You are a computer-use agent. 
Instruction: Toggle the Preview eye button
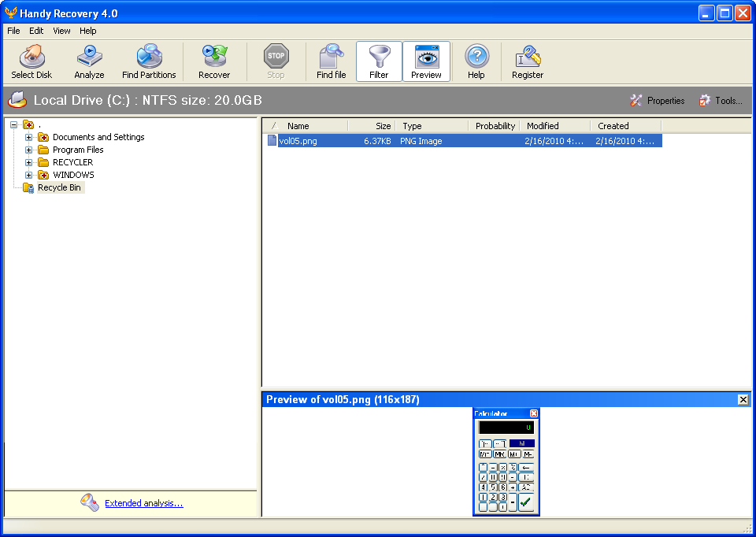[x=426, y=61]
